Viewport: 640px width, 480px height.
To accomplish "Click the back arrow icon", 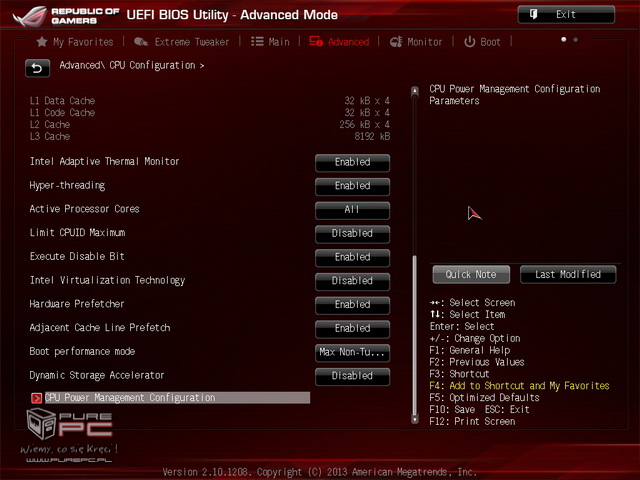I will pos(37,68).
